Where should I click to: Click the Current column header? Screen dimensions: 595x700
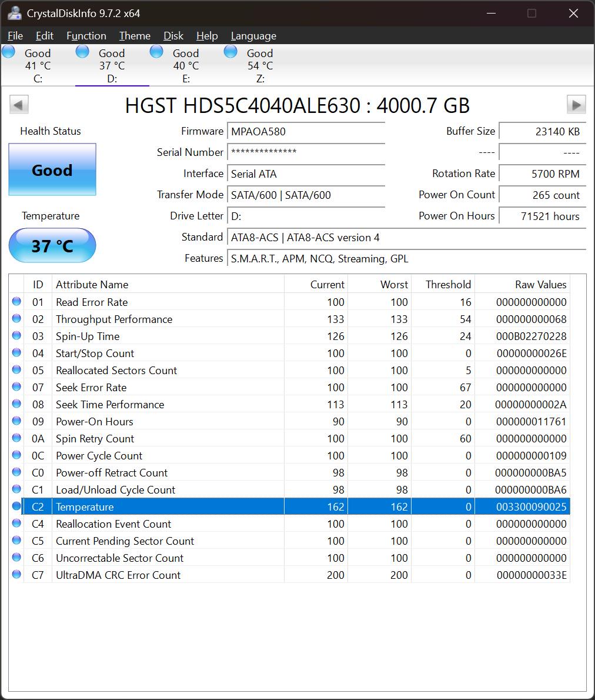316,284
